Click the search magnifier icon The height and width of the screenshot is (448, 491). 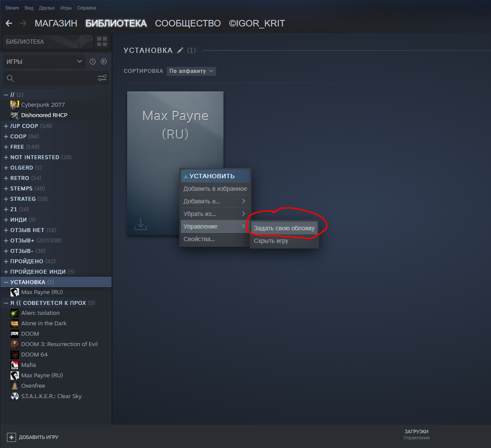click(x=10, y=78)
